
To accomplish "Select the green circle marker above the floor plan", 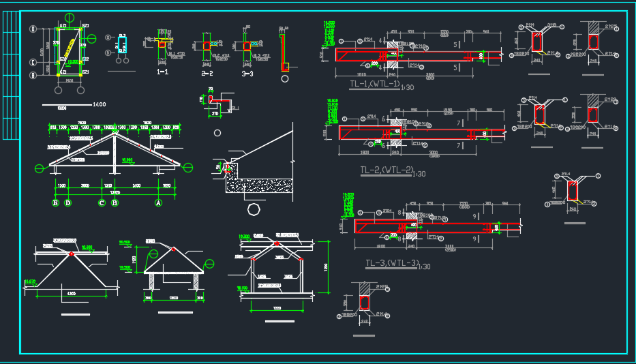I will coord(70,18).
